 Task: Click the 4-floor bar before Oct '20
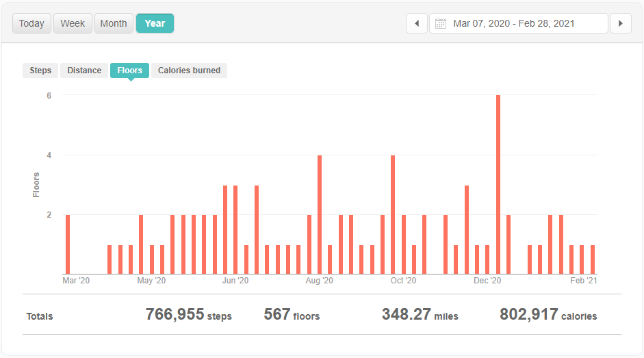coord(393,215)
